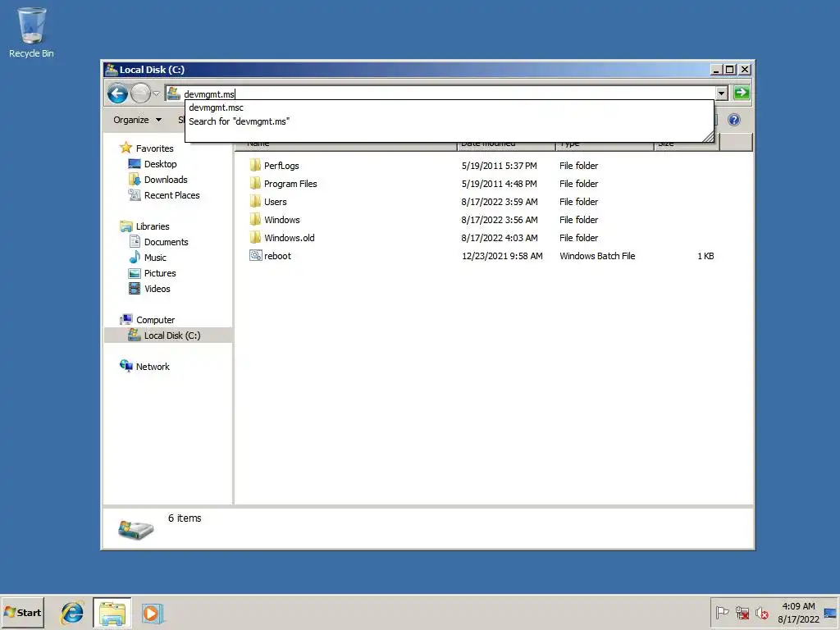Open the address bar history dropdown
Viewport: 840px width, 630px height.
click(x=722, y=94)
